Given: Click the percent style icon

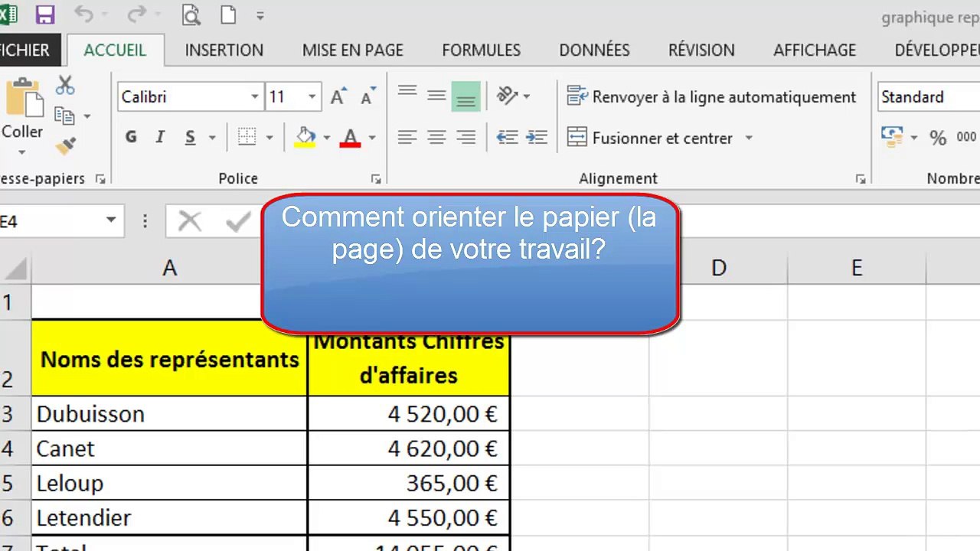Looking at the screenshot, I should 938,138.
